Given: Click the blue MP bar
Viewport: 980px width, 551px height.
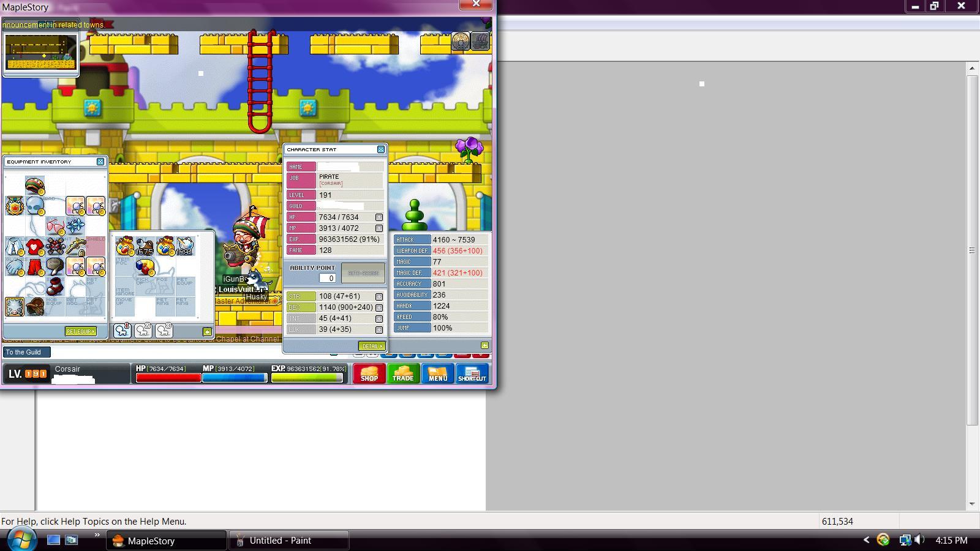Looking at the screenshot, I should pos(235,378).
